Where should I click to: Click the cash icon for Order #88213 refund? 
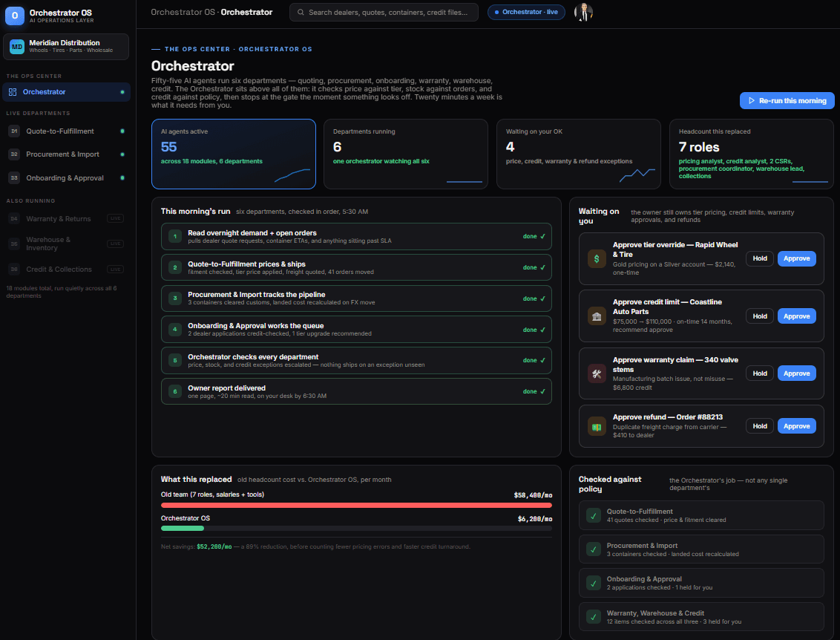click(x=597, y=427)
